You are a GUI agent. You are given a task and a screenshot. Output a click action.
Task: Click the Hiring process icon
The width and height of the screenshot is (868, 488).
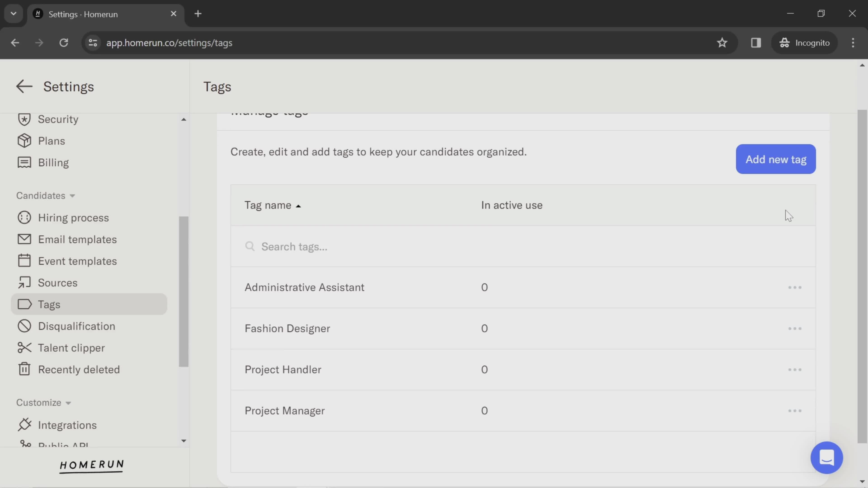coord(24,218)
